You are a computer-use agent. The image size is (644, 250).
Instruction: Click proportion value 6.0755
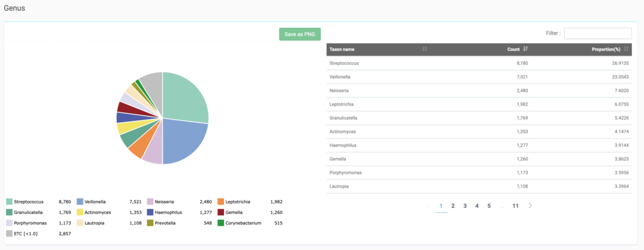(x=622, y=105)
